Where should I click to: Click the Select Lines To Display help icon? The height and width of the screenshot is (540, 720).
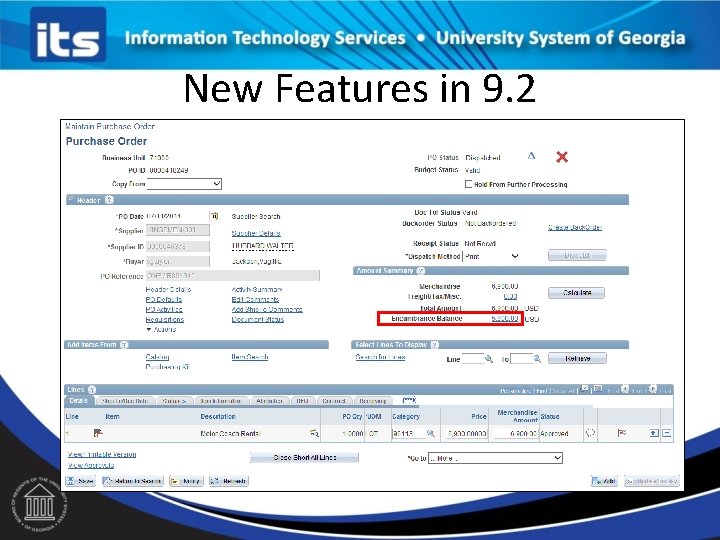pos(434,345)
